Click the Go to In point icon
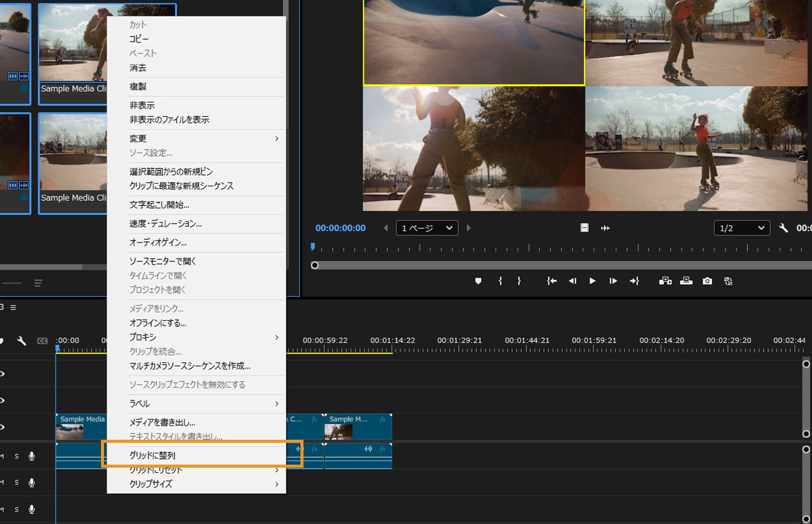 (x=552, y=281)
